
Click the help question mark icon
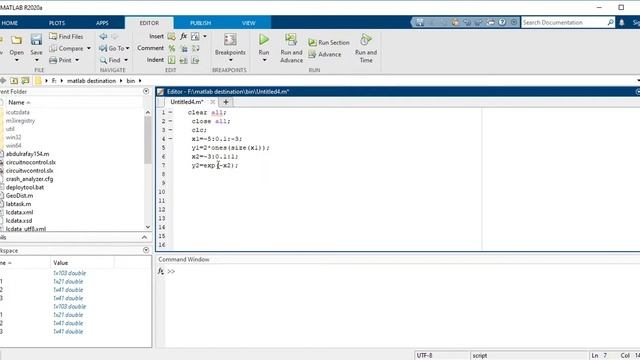click(x=502, y=22)
